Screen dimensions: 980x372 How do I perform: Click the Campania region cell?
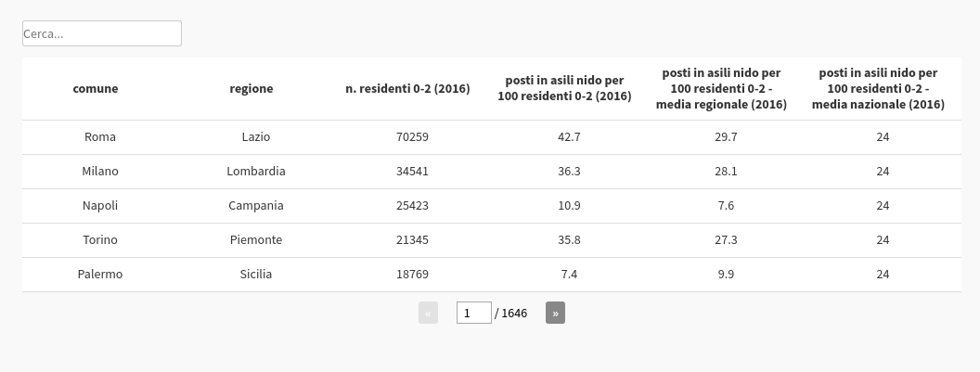pyautogui.click(x=256, y=206)
